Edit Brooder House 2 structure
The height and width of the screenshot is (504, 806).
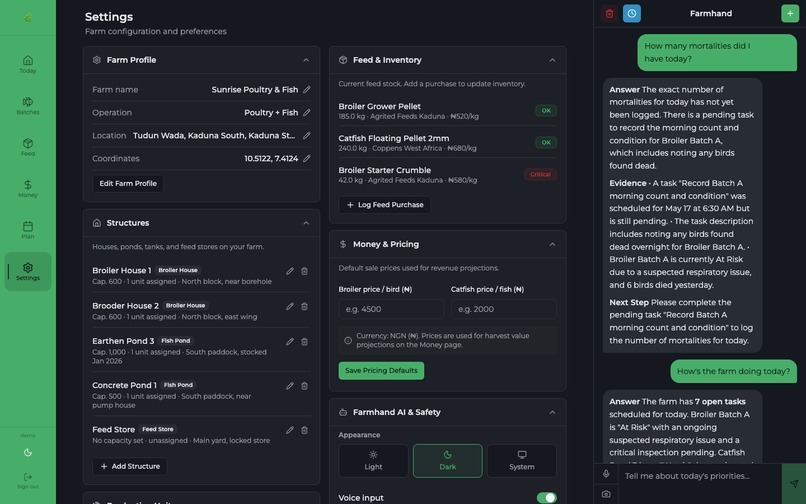point(290,306)
